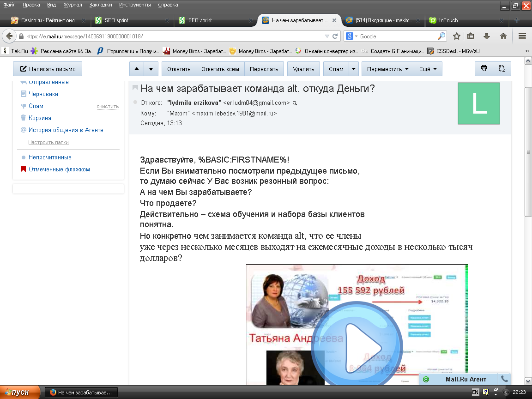Open the Справка menu

click(168, 5)
